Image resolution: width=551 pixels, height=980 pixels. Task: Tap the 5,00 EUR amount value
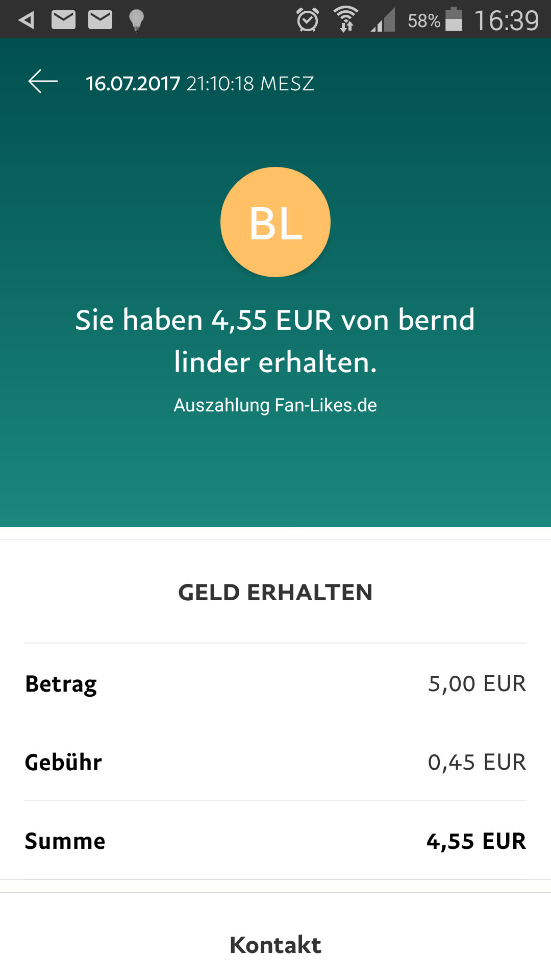pos(477,683)
